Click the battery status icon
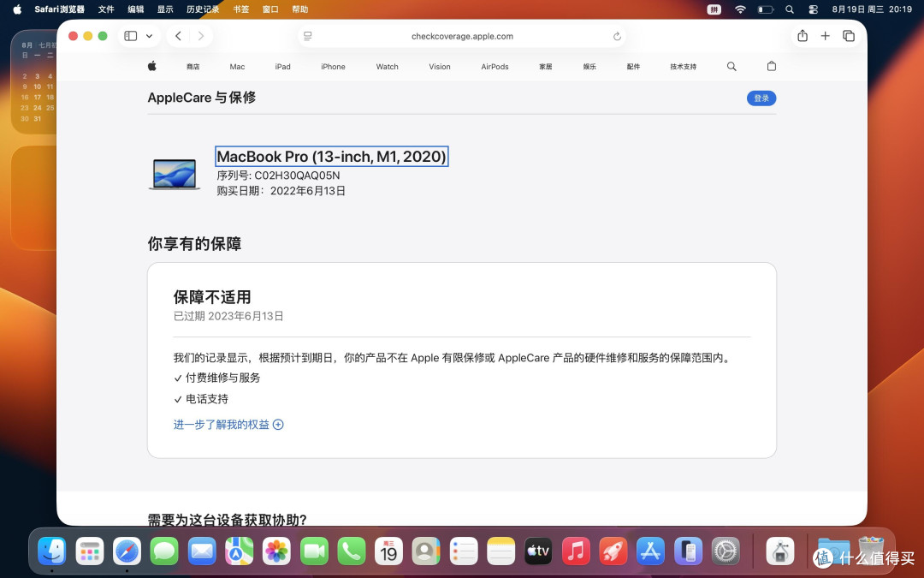This screenshot has width=924, height=578. point(766,9)
